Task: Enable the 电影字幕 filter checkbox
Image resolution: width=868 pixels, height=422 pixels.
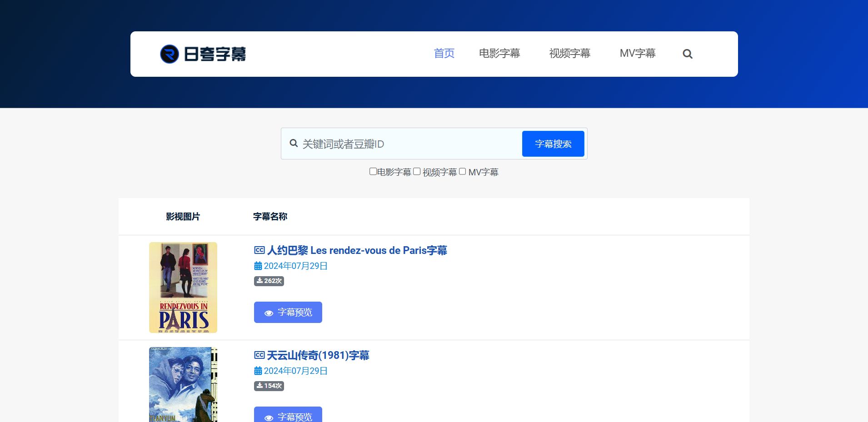Action: 373,172
